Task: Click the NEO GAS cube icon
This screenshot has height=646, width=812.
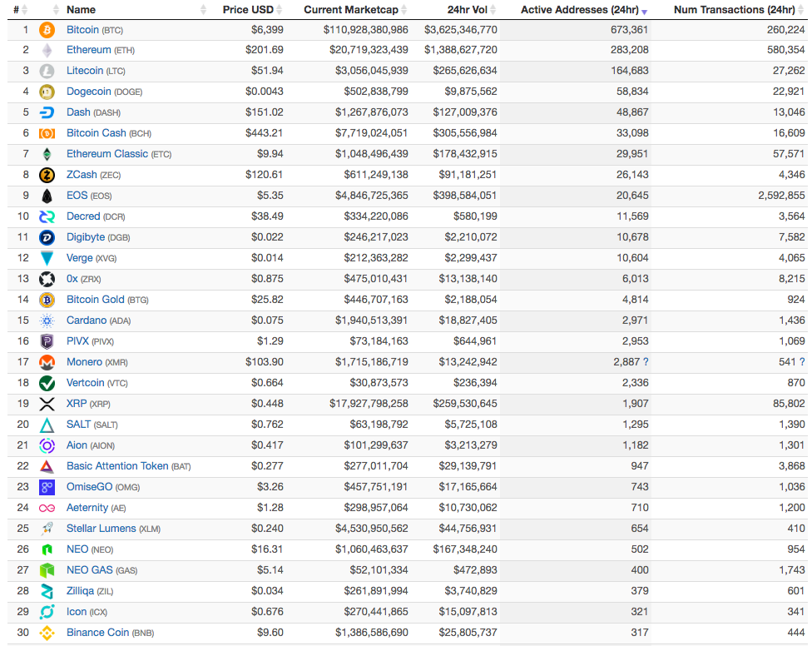Action: click(47, 570)
